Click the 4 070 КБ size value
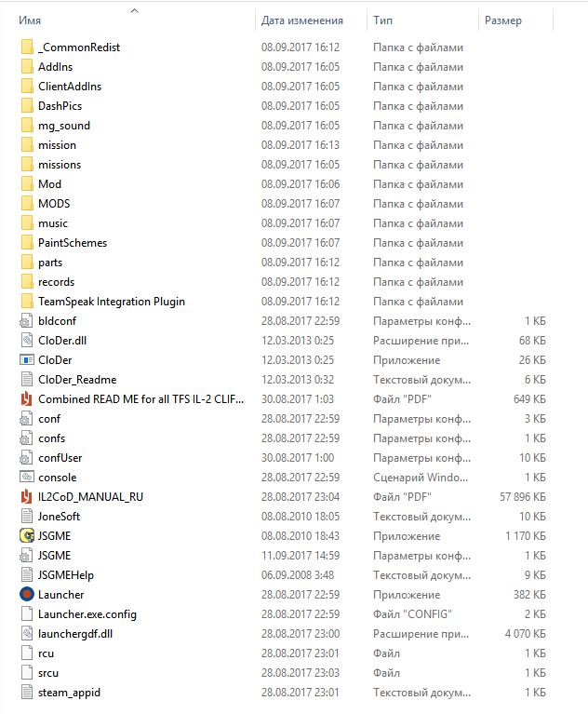Screen dimensions: 588x714 pos(525,634)
